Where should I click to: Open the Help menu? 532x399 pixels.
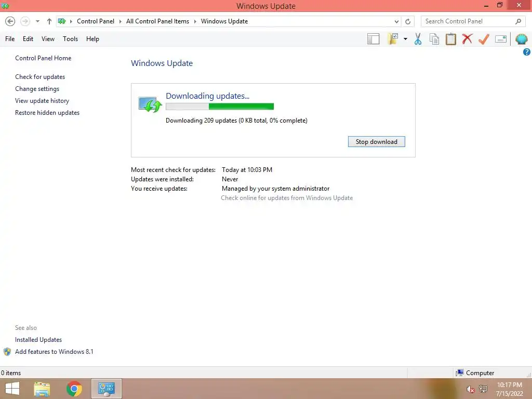pos(92,39)
